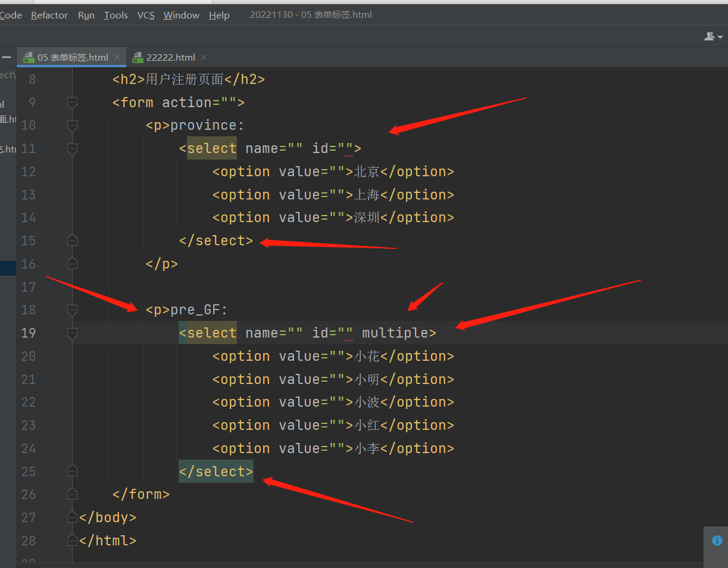This screenshot has width=728, height=568.
Task: Click the fold end marker on line 26
Action: coord(72,494)
